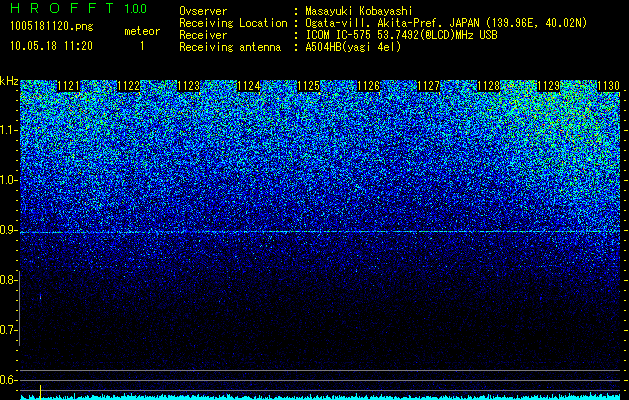
Task: Click the 1127 time marker
Action: pyautogui.click(x=429, y=86)
